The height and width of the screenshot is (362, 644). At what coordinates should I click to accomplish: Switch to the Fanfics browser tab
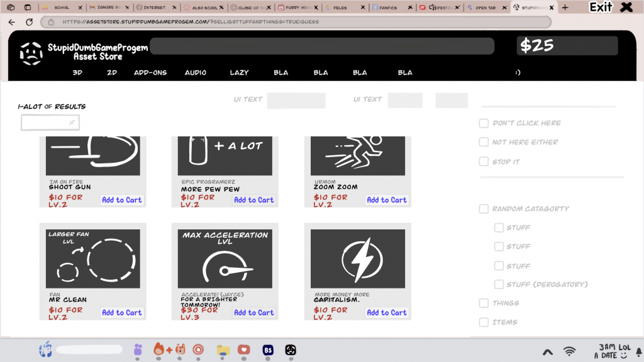(388, 8)
